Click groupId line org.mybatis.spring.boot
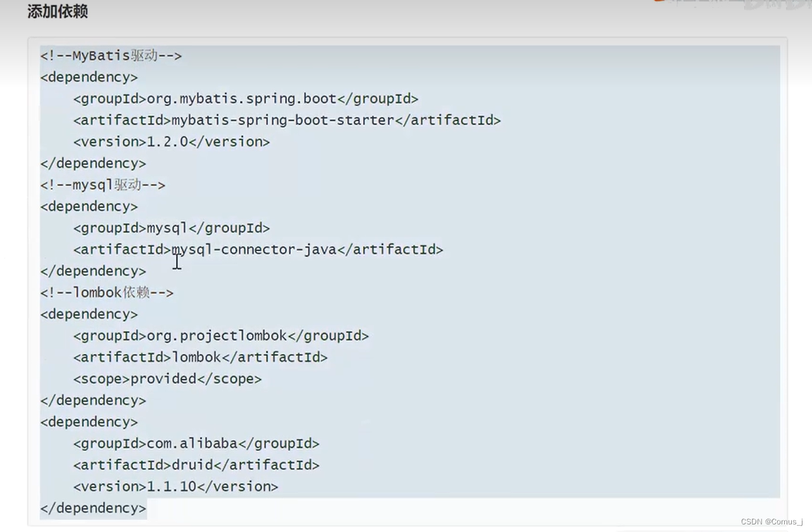 coord(246,99)
